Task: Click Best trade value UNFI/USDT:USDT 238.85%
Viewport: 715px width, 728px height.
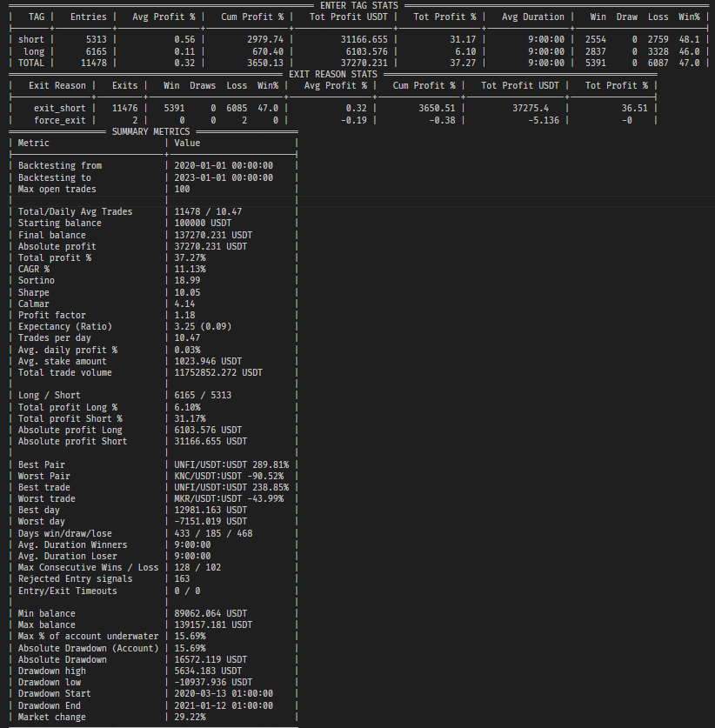Action: coord(231,487)
